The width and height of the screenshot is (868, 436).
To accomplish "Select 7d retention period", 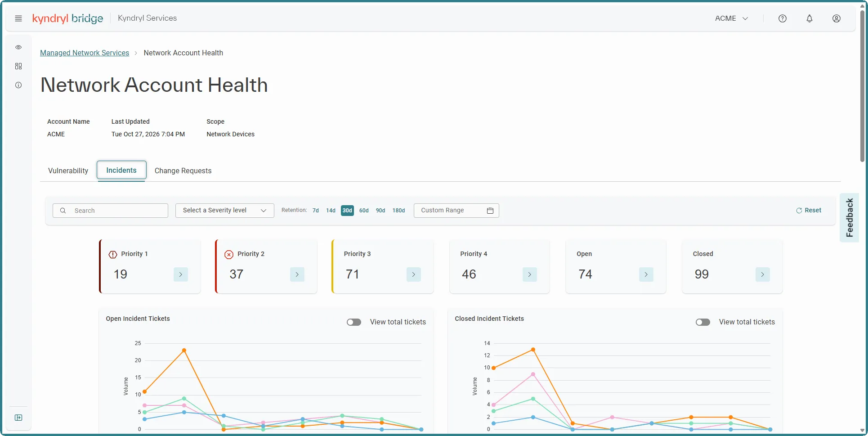I will pyautogui.click(x=316, y=211).
